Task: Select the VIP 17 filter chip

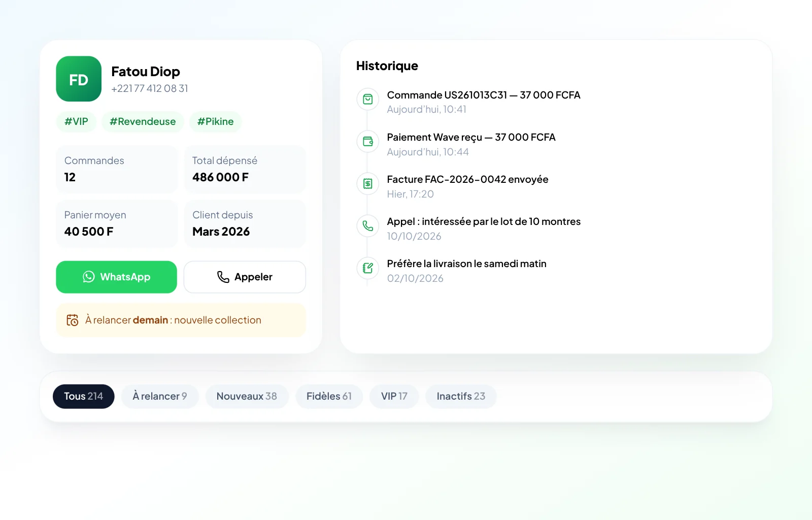Action: point(394,396)
